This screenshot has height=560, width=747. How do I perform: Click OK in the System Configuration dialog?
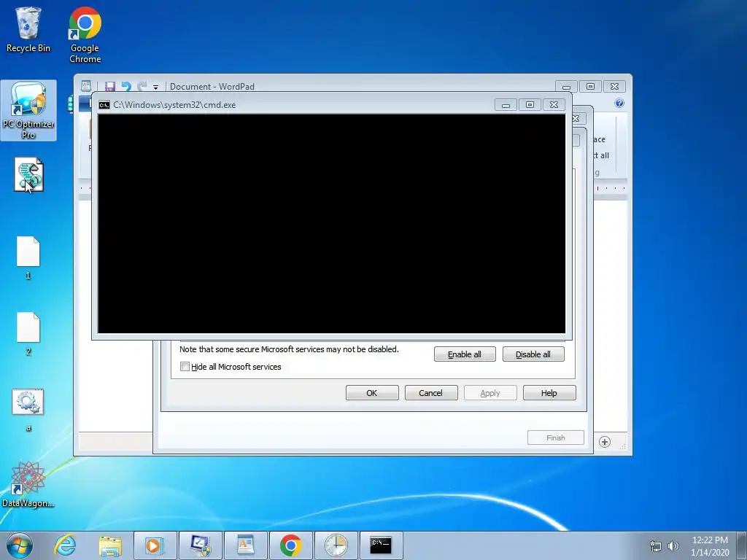point(371,393)
